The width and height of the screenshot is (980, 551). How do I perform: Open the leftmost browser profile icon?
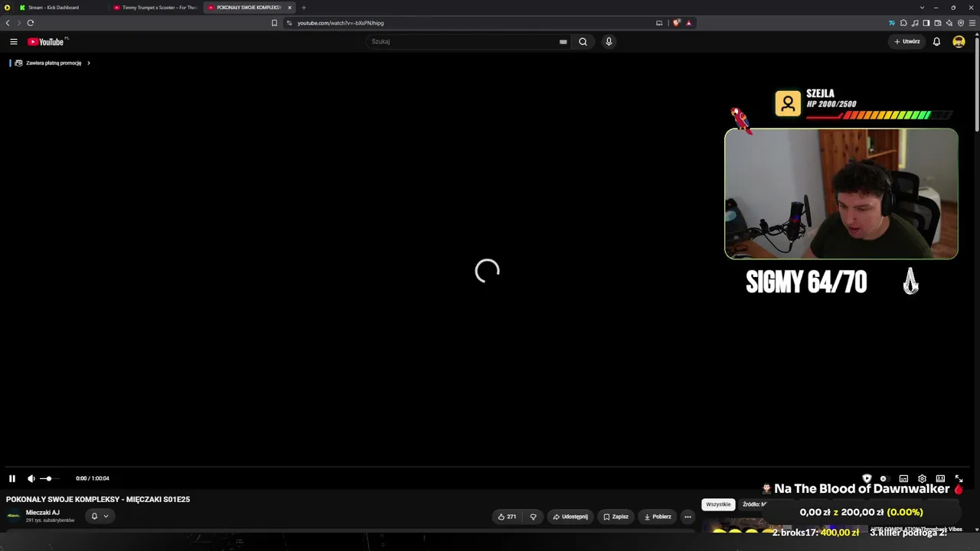(x=7, y=8)
